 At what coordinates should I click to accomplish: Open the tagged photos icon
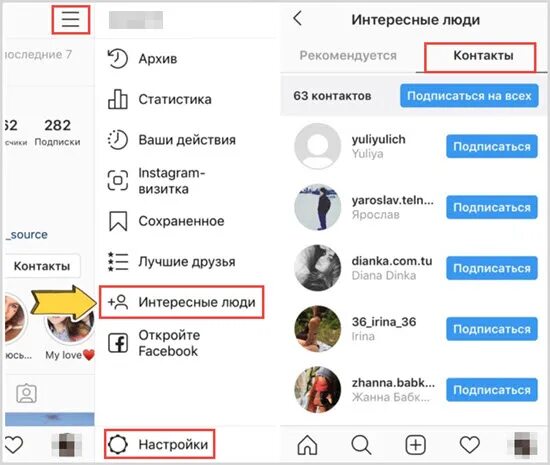[x=26, y=393]
